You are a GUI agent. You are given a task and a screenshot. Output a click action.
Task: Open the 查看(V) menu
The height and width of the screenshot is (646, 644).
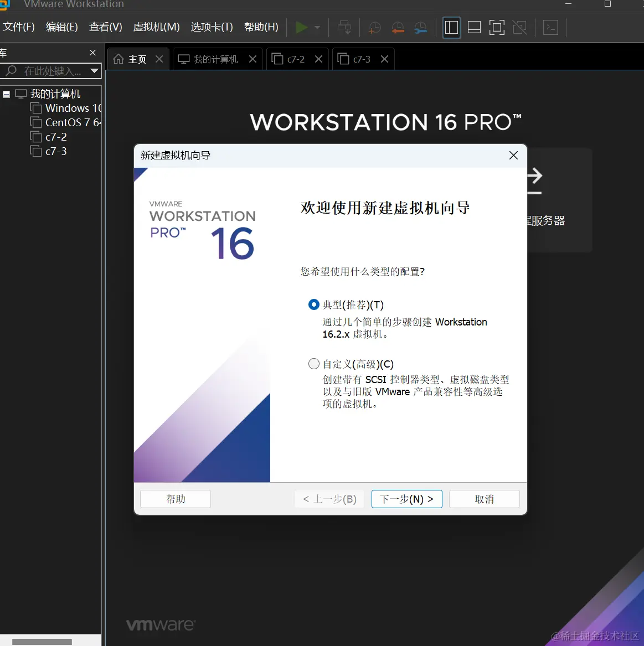pyautogui.click(x=105, y=27)
